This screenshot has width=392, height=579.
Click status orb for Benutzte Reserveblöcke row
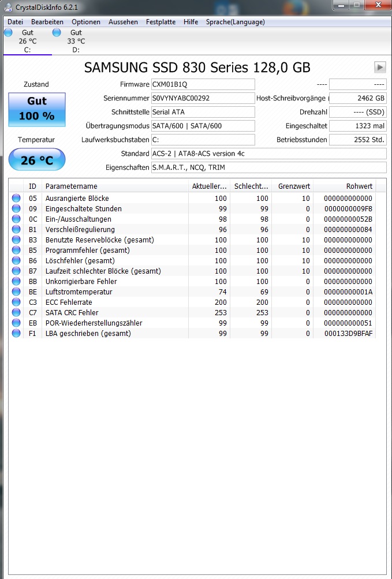point(16,240)
